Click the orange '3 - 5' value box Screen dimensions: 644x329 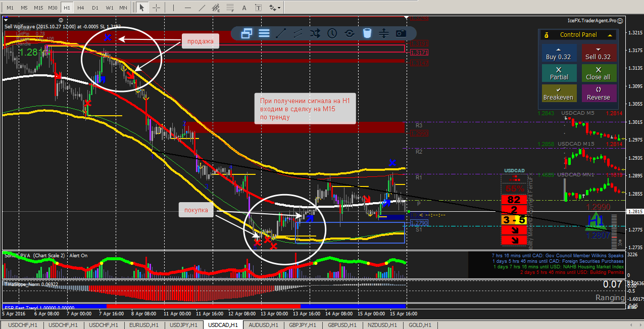515,220
